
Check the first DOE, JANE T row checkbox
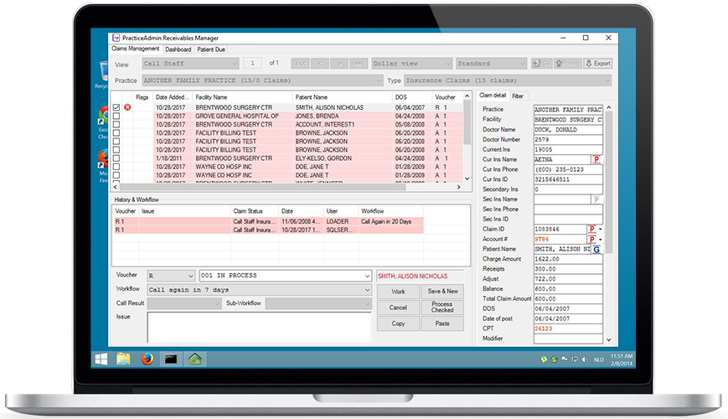click(x=116, y=167)
